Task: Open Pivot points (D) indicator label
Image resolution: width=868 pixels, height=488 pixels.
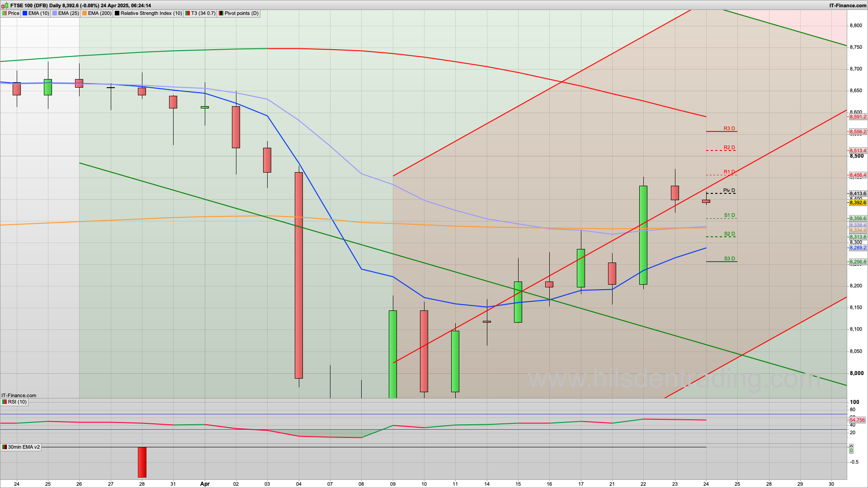Action: (x=241, y=14)
